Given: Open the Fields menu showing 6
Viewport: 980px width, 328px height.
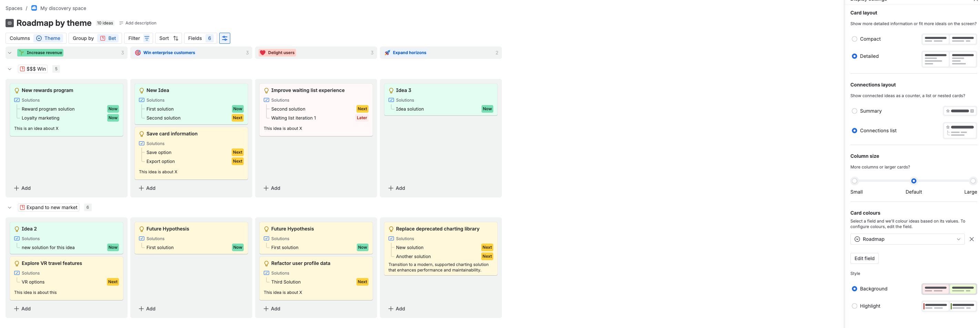Looking at the screenshot, I should tap(201, 38).
